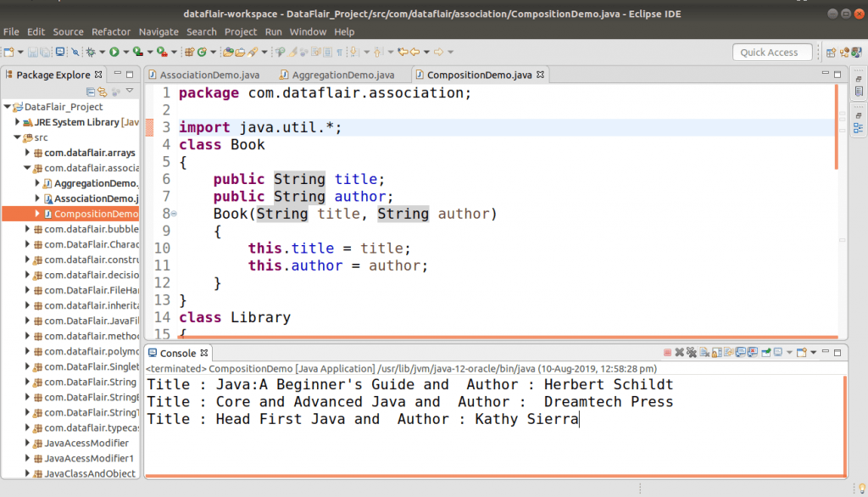Expand JavaAcessModifier project node
Screen dimensions: 868x497
point(27,443)
